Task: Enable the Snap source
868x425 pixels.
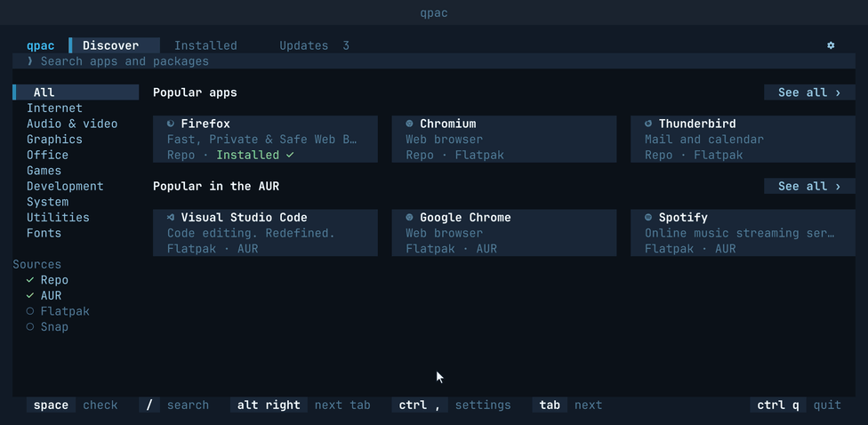Action: (48, 326)
